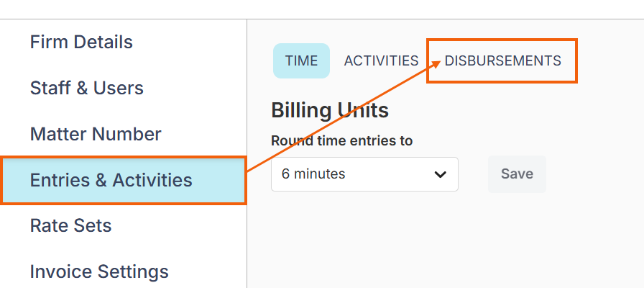
Task: Open Invoice Settings from the sidebar
Action: click(99, 272)
